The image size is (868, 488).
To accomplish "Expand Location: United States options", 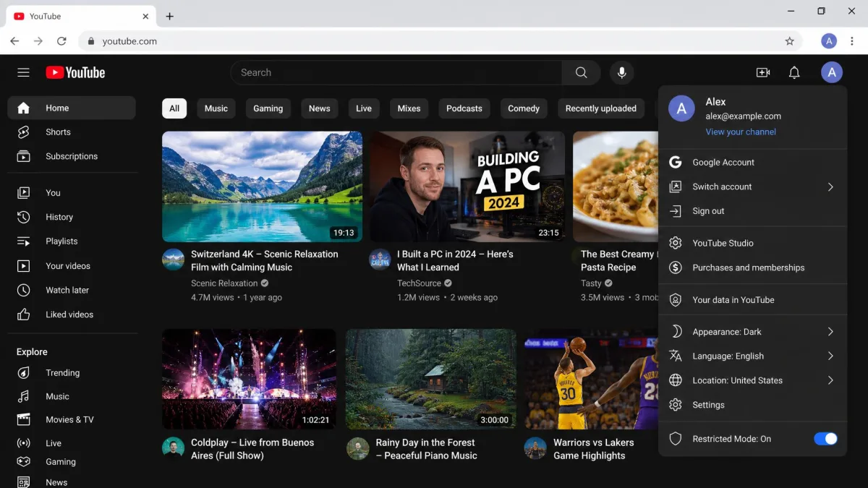I will (x=752, y=380).
